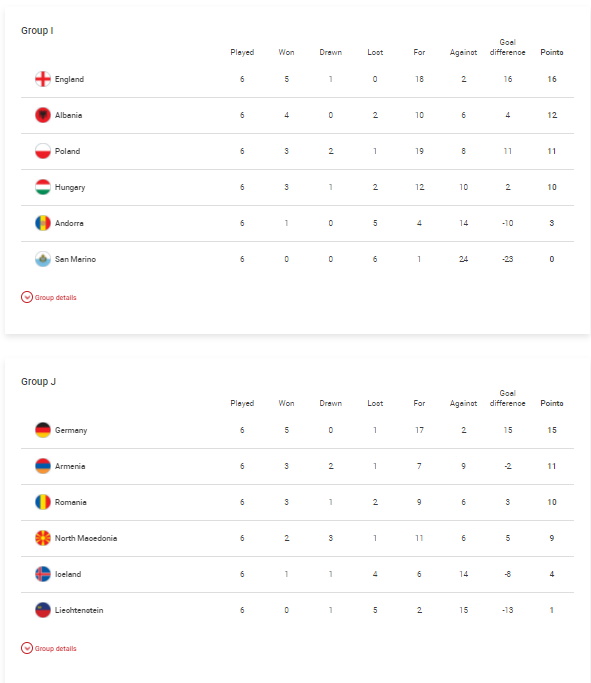The image size is (591, 683).
Task: Click the England flag icon
Action: (x=43, y=79)
